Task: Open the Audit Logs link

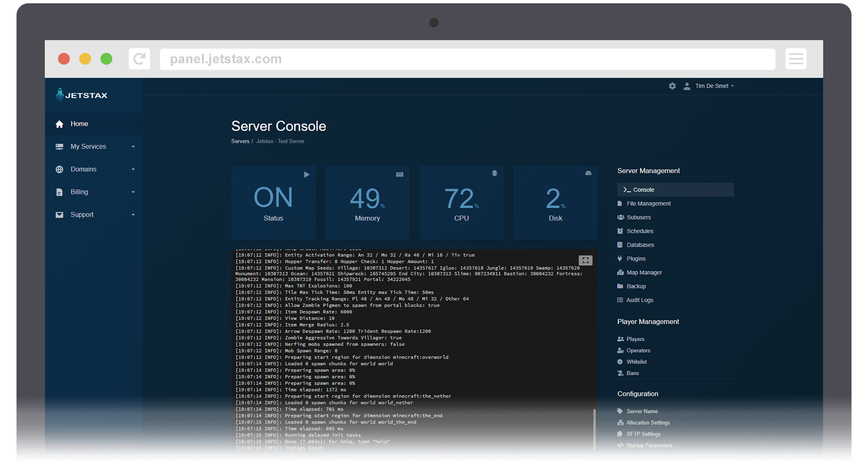Action: point(640,300)
